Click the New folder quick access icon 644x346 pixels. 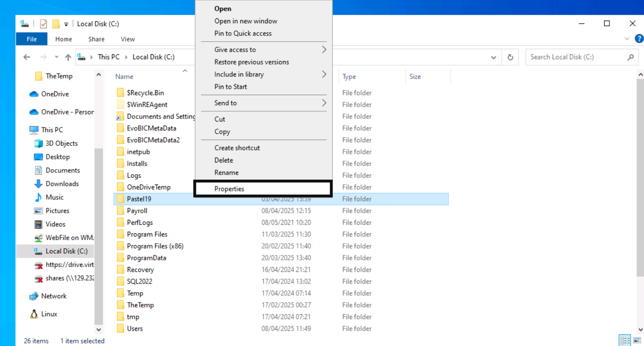(56, 24)
